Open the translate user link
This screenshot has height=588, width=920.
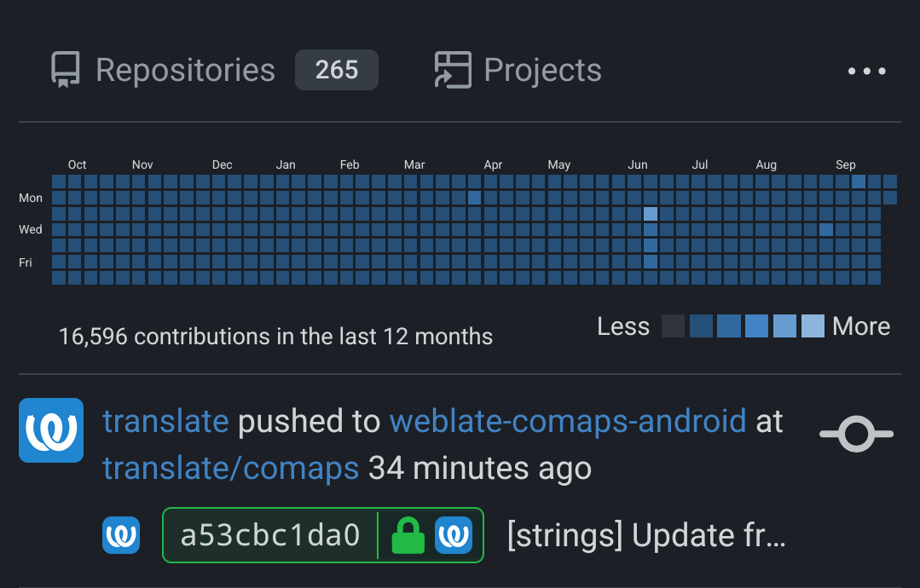165,422
